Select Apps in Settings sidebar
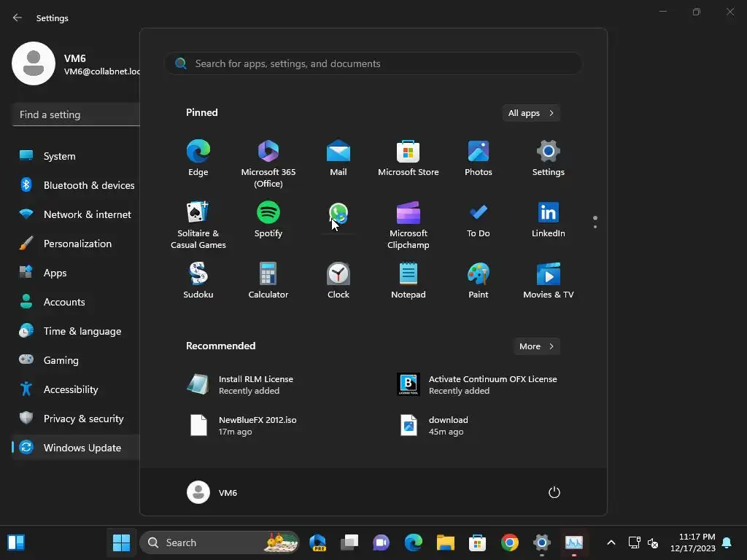Screen dimensions: 747x560 [x=76, y=273]
